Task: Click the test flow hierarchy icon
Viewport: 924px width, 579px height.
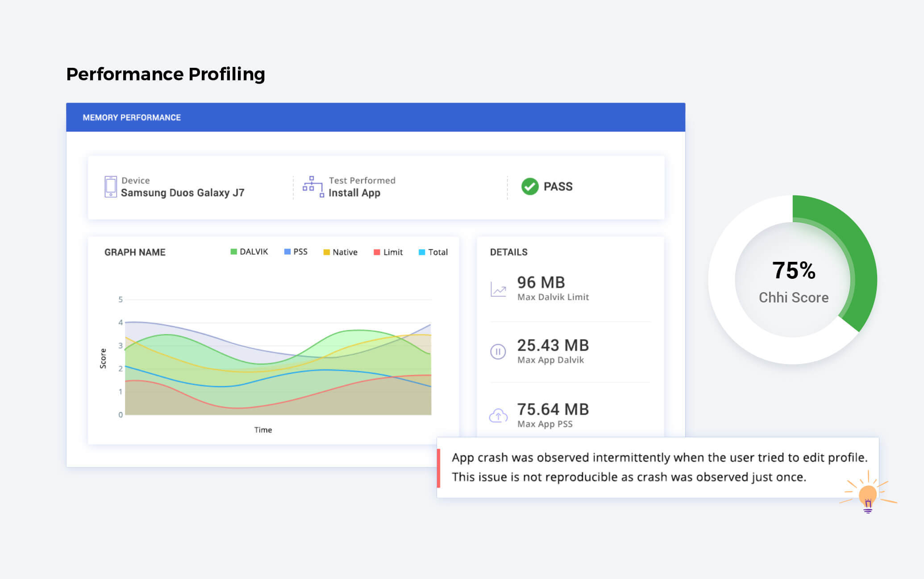Action: [313, 186]
